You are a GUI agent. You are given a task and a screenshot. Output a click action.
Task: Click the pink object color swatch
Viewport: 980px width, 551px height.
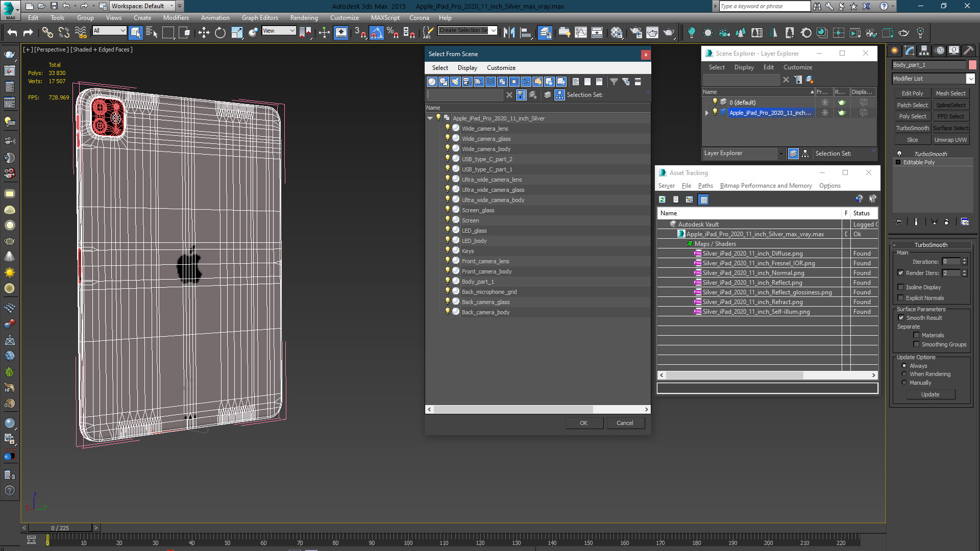[972, 65]
